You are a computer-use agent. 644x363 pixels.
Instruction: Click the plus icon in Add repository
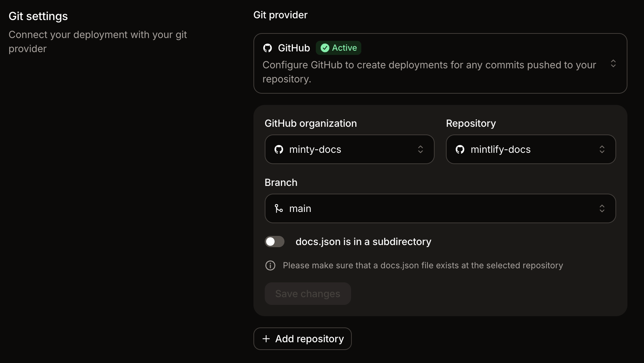(266, 339)
